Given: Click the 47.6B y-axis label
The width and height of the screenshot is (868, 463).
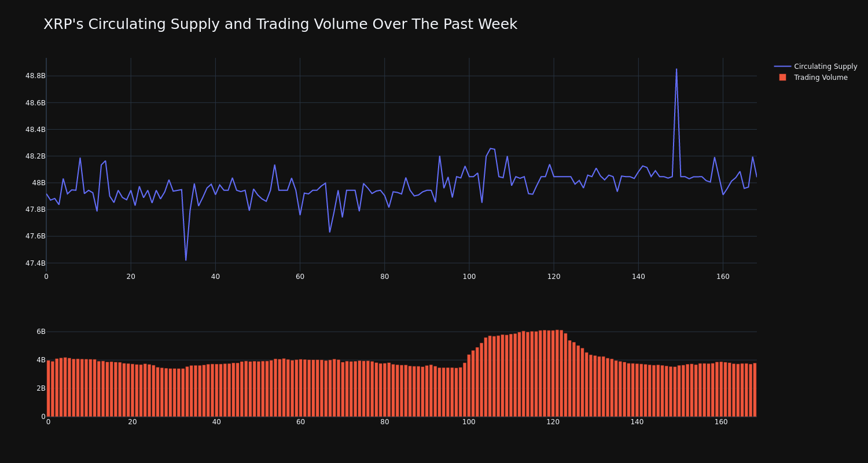Looking at the screenshot, I should click(35, 236).
